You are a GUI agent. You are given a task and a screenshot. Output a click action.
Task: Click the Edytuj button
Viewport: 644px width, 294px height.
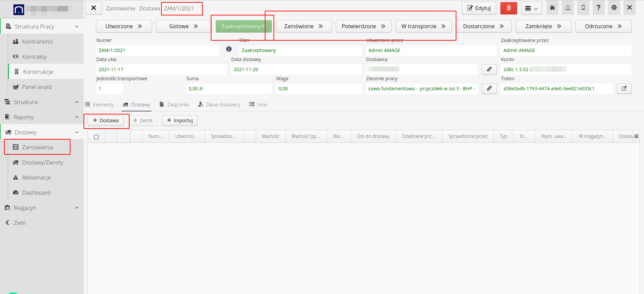point(479,8)
